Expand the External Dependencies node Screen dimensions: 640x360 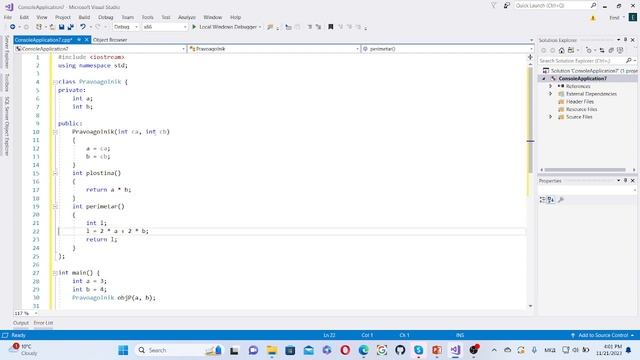(x=550, y=94)
